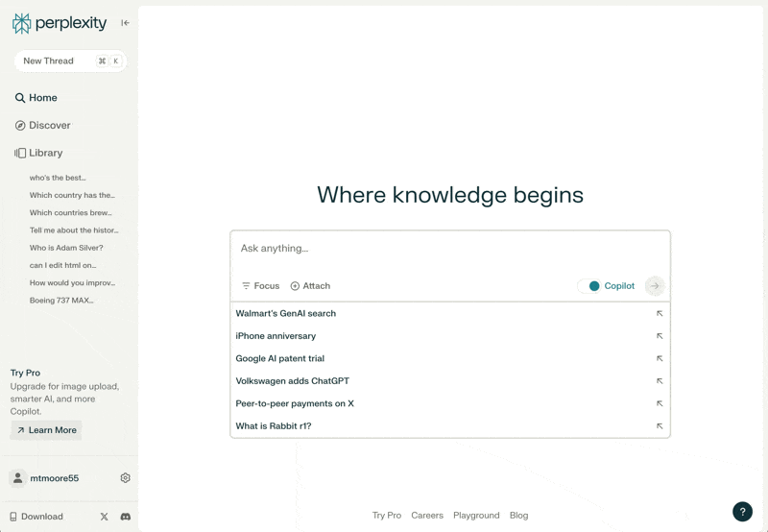
Task: Click the Download phone icon
Action: (13, 517)
